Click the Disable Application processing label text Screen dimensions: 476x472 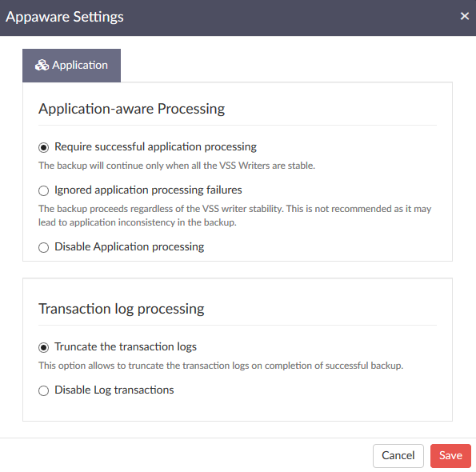point(130,246)
